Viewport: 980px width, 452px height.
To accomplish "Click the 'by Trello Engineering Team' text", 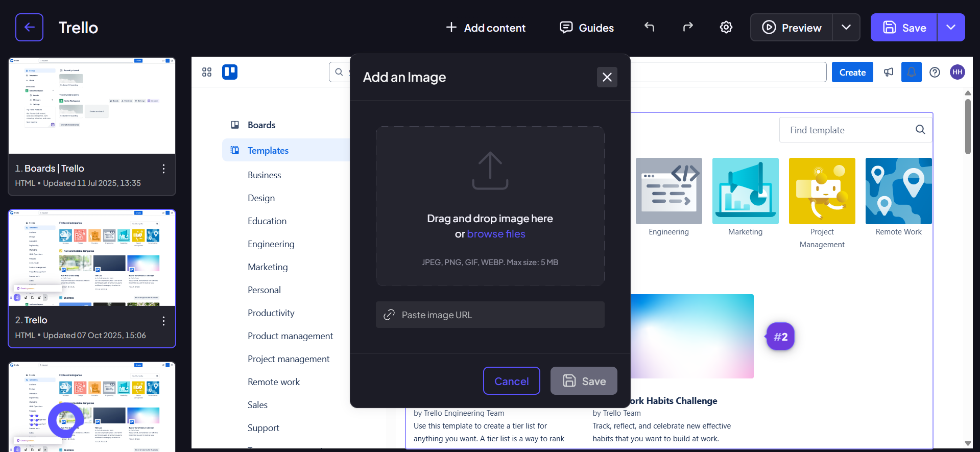I will point(459,413).
